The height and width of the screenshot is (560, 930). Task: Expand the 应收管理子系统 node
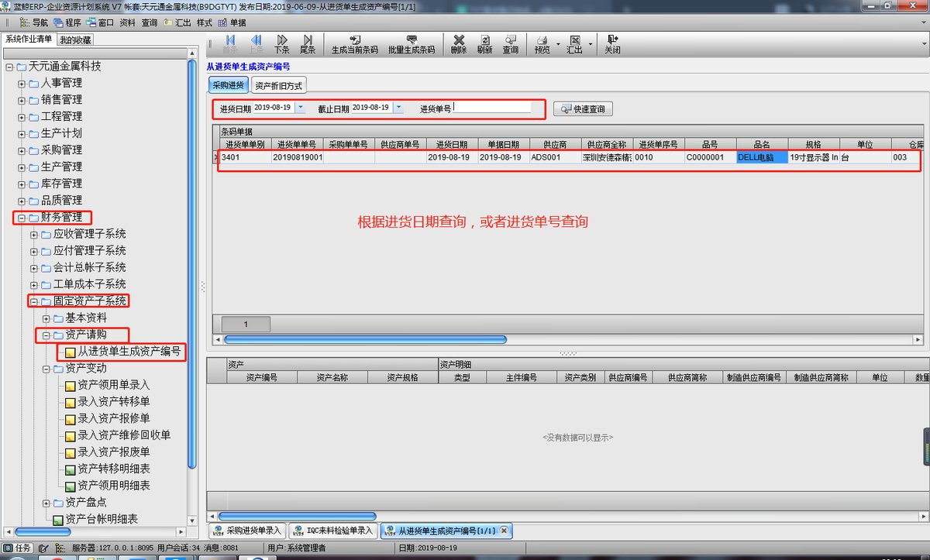(x=34, y=234)
